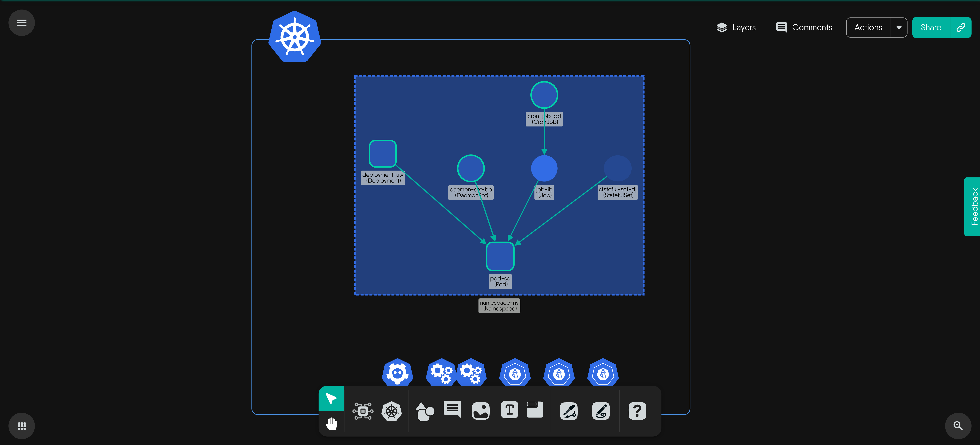Select the freehand pencil draw tool
The height and width of the screenshot is (445, 980).
click(x=601, y=411)
